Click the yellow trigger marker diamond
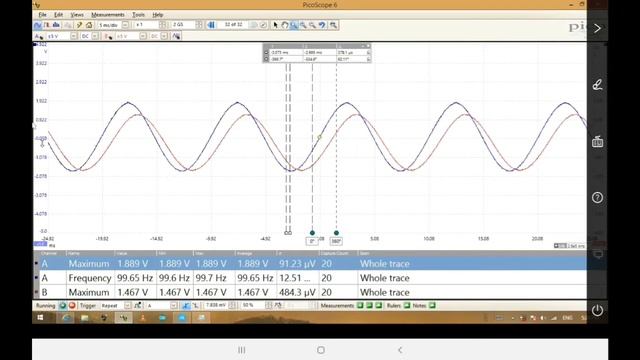 click(x=319, y=138)
